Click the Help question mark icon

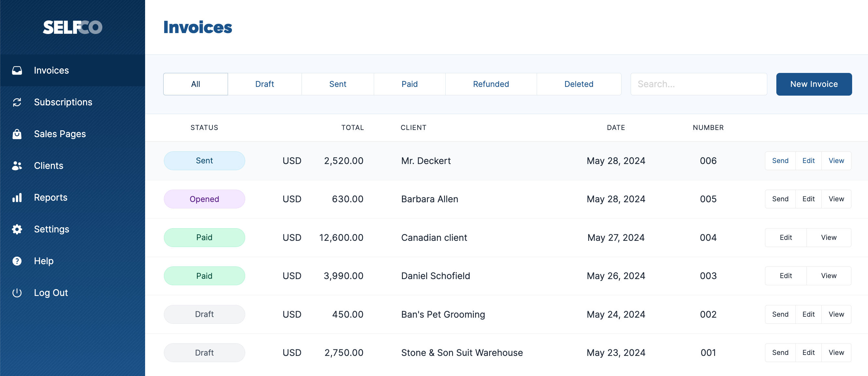tap(17, 261)
